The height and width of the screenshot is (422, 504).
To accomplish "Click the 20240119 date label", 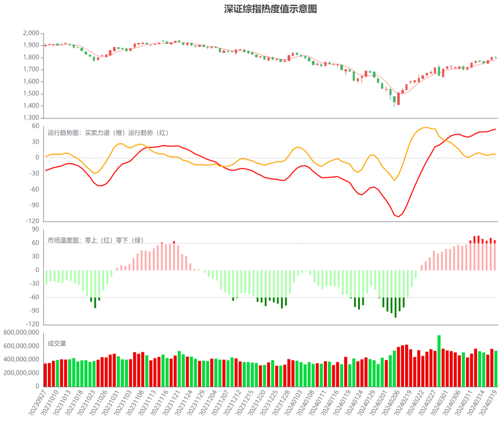I will pos(342,402).
